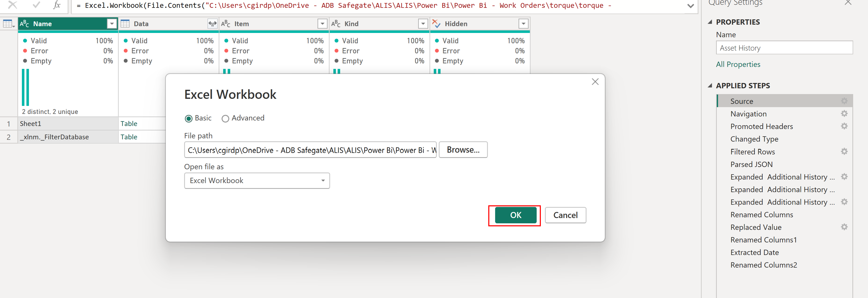This screenshot has height=298, width=868.
Task: Click the gear icon beside Filtered Rows step
Action: click(x=844, y=152)
